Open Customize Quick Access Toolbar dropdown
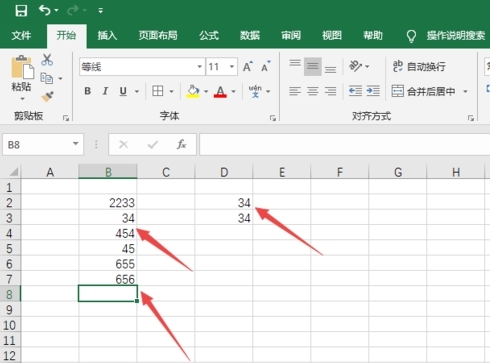The image size is (490, 363). click(100, 11)
